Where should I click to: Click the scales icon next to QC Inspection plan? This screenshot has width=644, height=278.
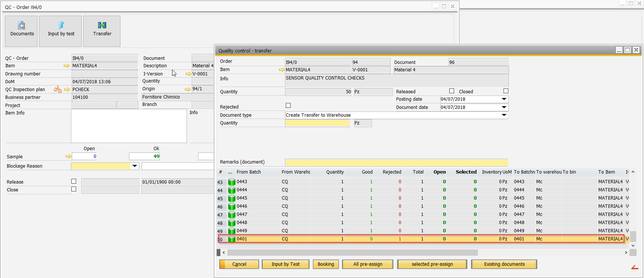pos(58,89)
